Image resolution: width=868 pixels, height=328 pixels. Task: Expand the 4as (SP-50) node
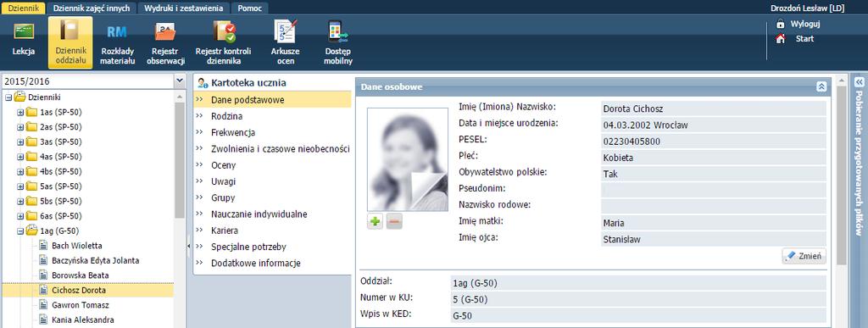20,157
